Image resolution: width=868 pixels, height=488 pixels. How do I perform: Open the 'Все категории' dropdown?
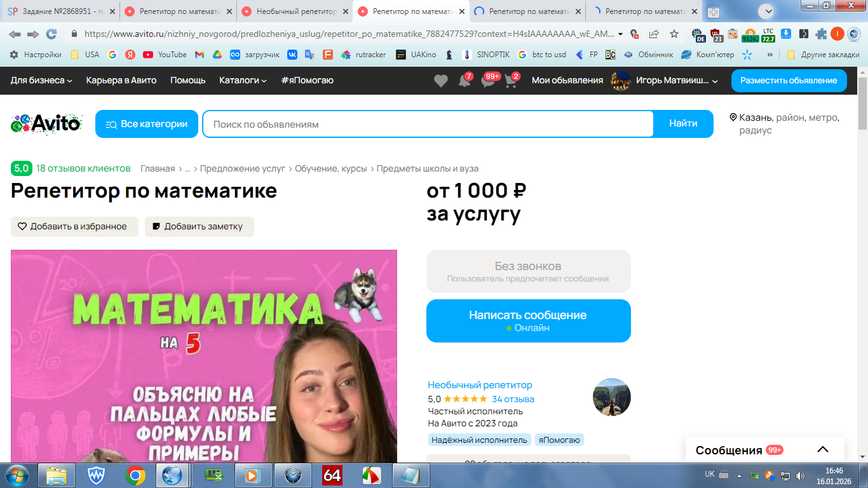coord(147,124)
